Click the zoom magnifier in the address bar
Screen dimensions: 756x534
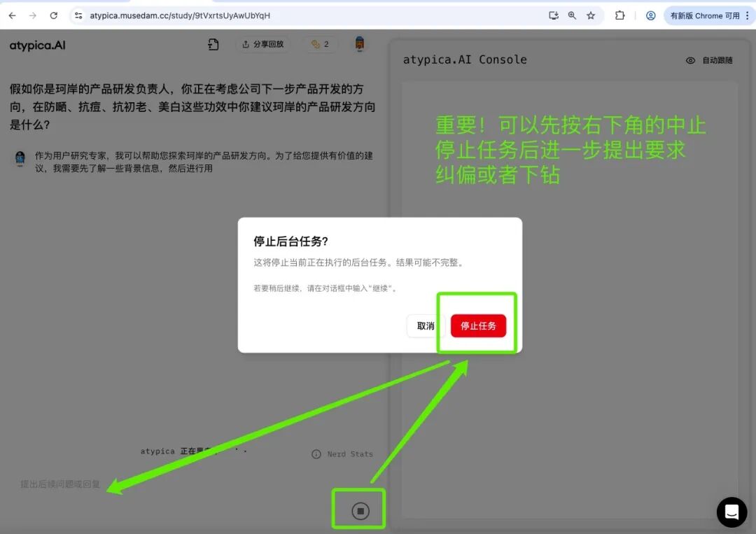[x=571, y=15]
